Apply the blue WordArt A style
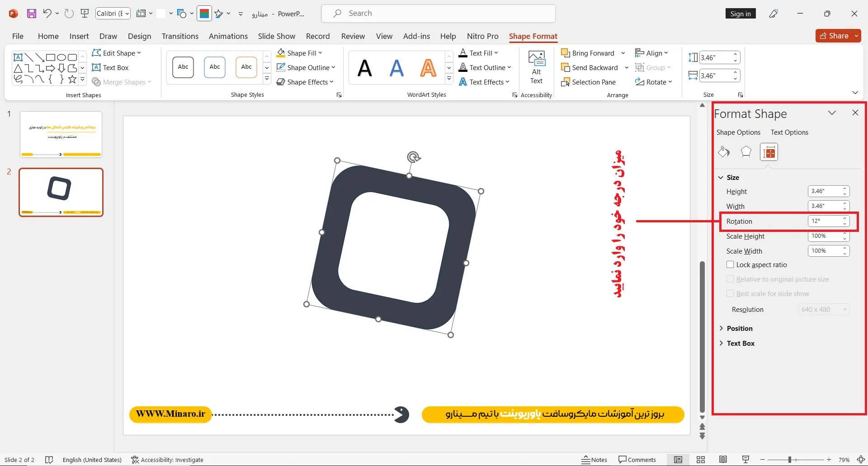The image size is (868, 466). pos(396,68)
